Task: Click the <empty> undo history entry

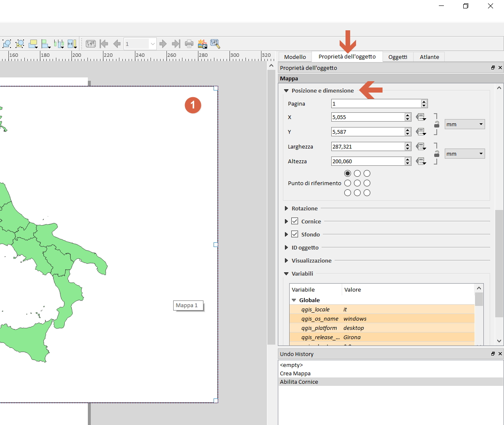Action: (x=291, y=365)
